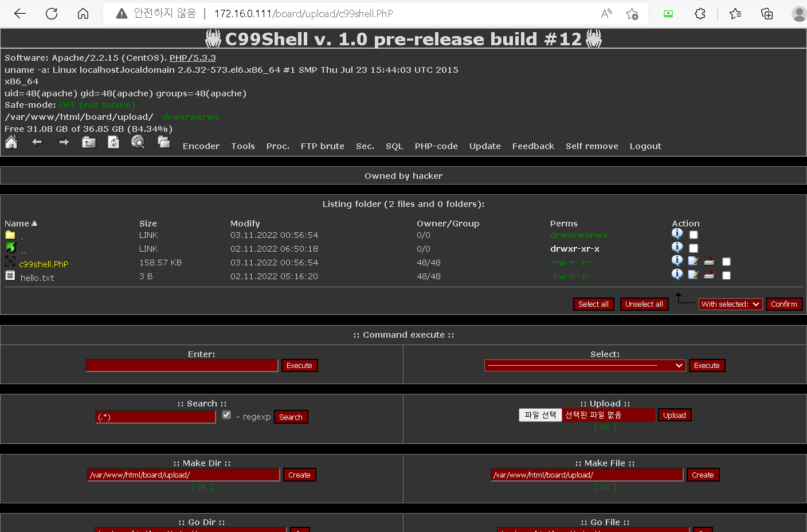Click the Confirm button
This screenshot has height=532, width=807.
tap(784, 304)
